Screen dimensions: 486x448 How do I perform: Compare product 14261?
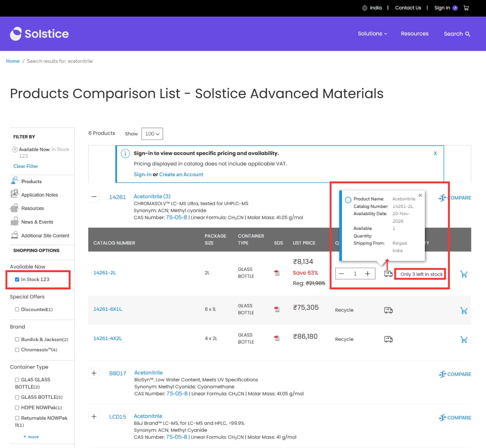455,198
